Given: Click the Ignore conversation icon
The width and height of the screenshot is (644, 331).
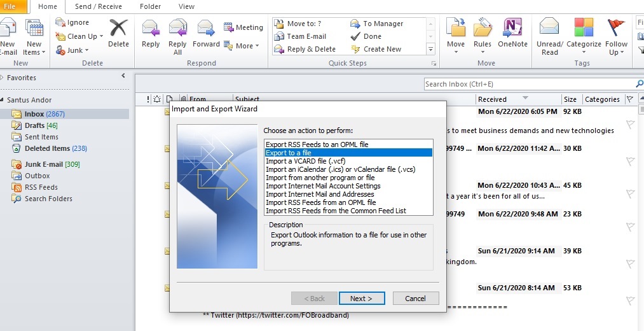Looking at the screenshot, I should point(60,22).
